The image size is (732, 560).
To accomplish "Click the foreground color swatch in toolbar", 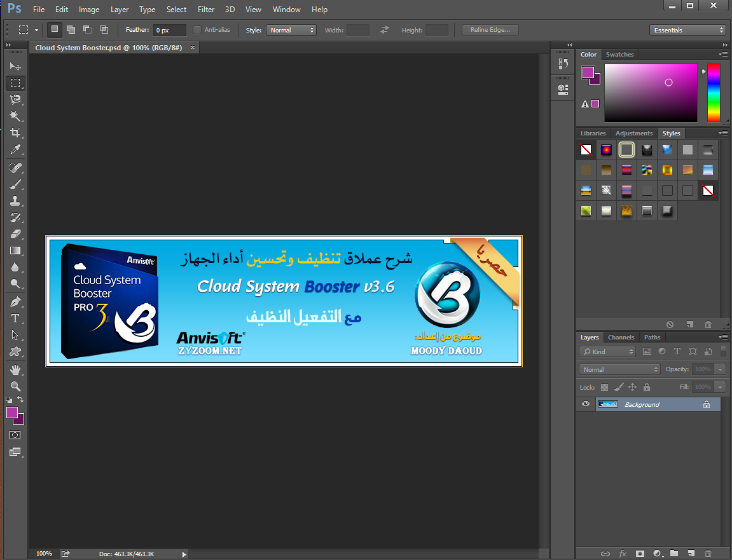I will coord(12,413).
